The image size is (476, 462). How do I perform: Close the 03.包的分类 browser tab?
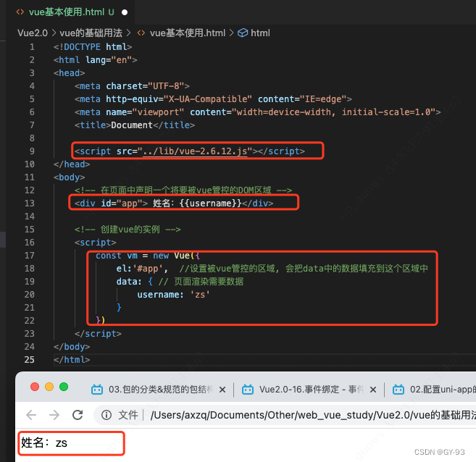click(222, 390)
